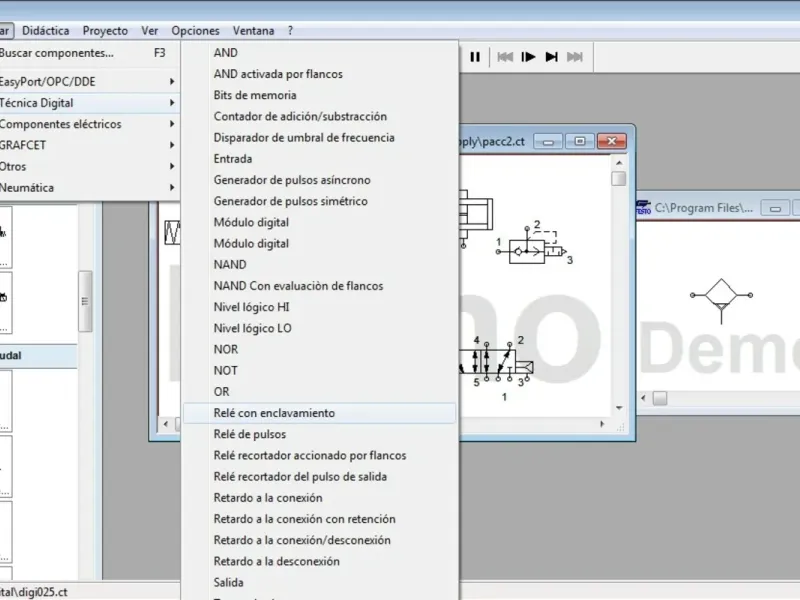Screen dimensions: 800x600
Task: Select Nivel lógico LO
Action: tap(319, 328)
